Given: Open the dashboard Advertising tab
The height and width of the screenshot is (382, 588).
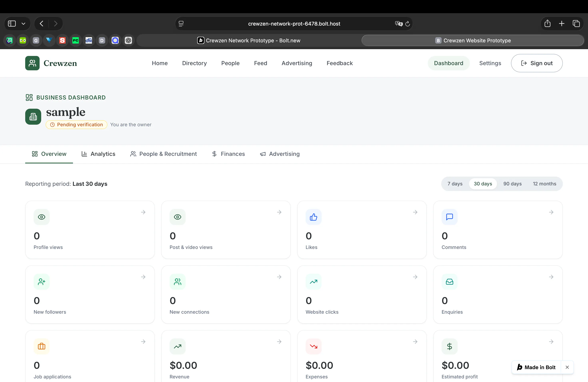Looking at the screenshot, I should (x=280, y=154).
